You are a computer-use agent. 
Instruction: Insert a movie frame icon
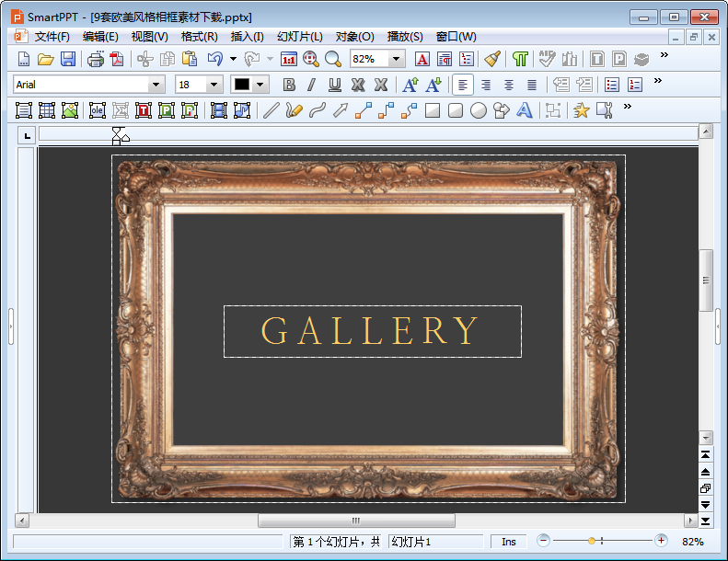click(x=219, y=110)
